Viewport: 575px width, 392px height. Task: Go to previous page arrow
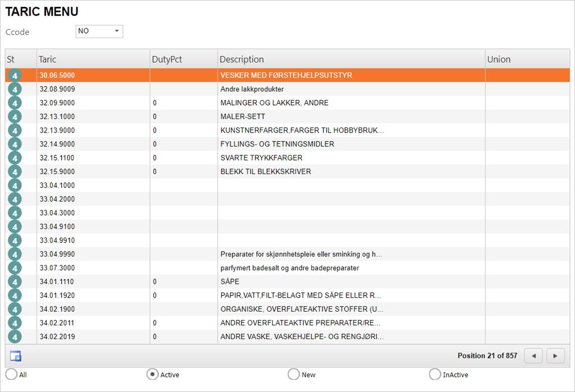click(x=533, y=355)
